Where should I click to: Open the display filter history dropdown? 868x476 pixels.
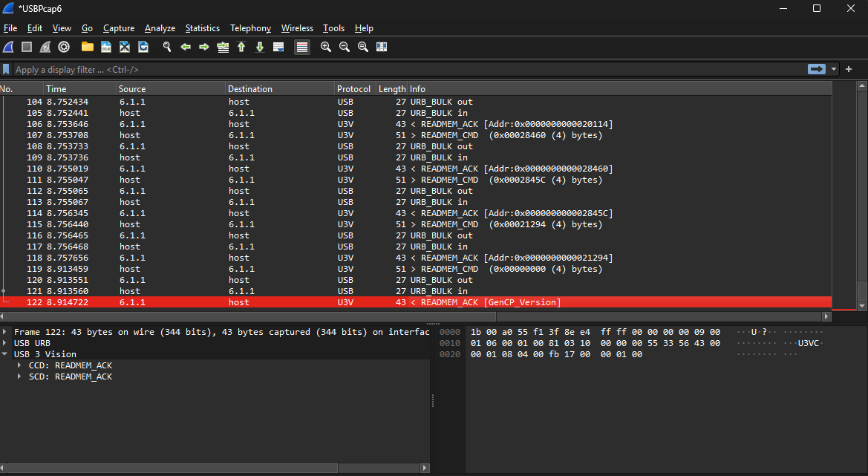coord(834,69)
